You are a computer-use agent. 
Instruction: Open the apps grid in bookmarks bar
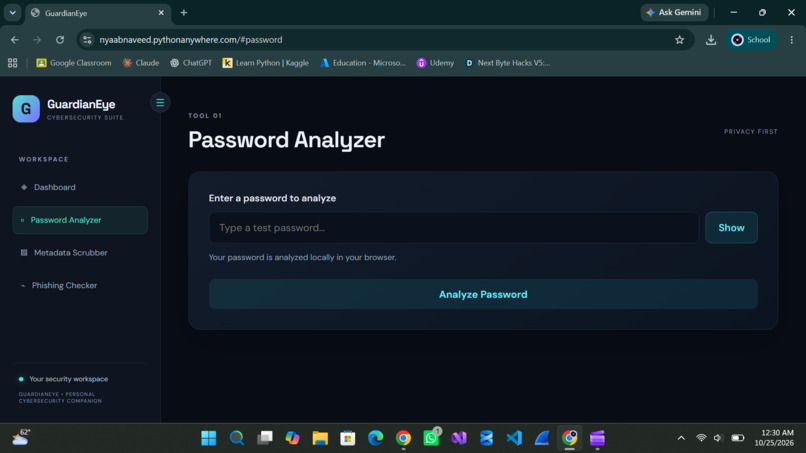point(12,63)
